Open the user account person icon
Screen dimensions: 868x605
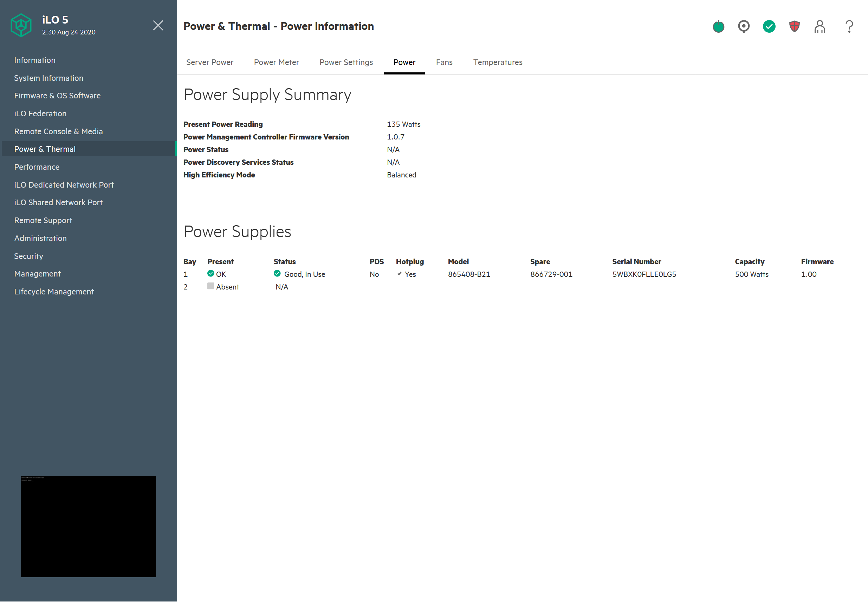point(820,26)
